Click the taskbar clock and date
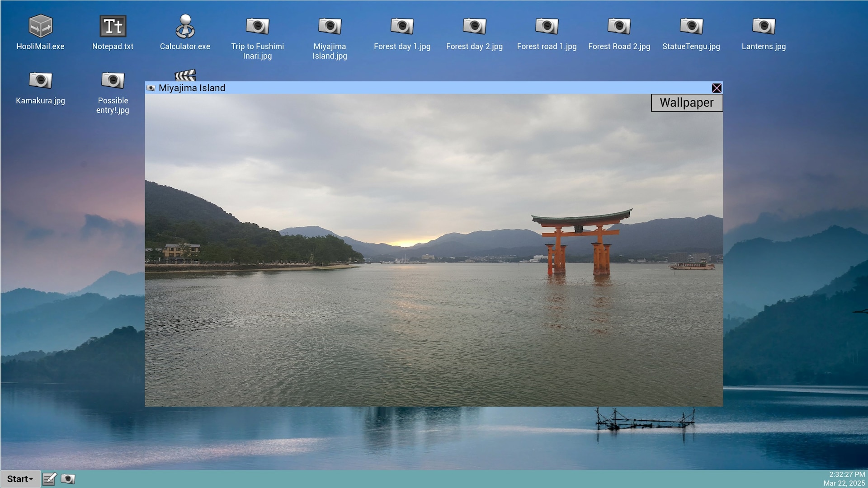868x488 pixels. 844,479
